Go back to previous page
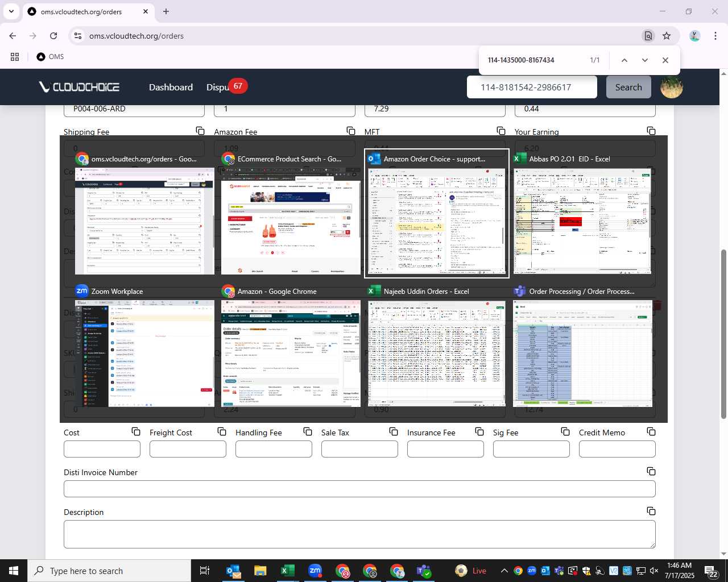 pos(13,36)
